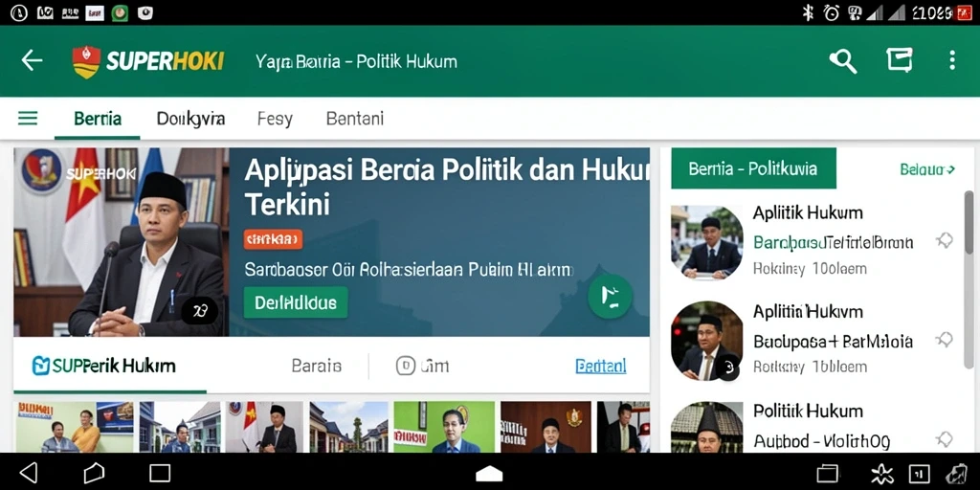980x490 pixels.
Task: Tap the Android recents square button
Action: click(x=160, y=473)
